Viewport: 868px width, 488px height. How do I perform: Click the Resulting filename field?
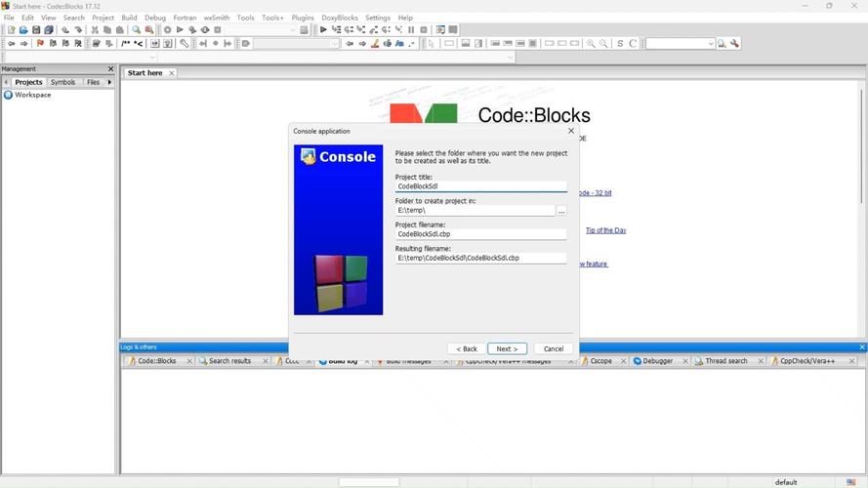pos(481,258)
